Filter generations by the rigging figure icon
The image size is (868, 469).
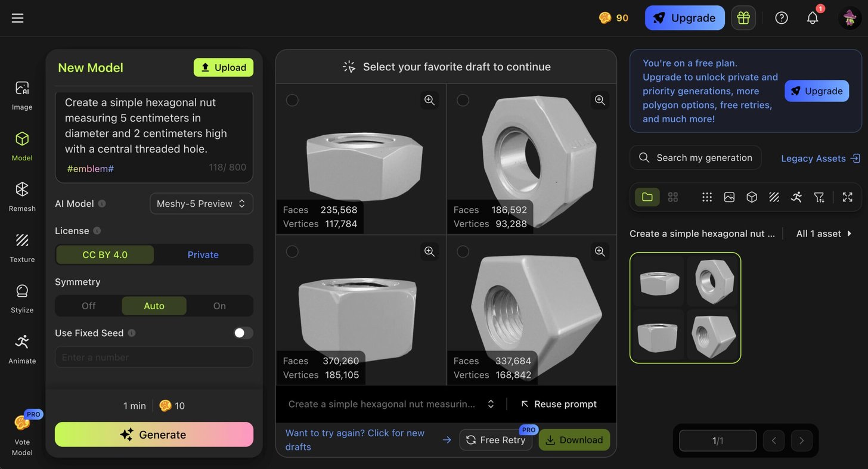coord(796,197)
